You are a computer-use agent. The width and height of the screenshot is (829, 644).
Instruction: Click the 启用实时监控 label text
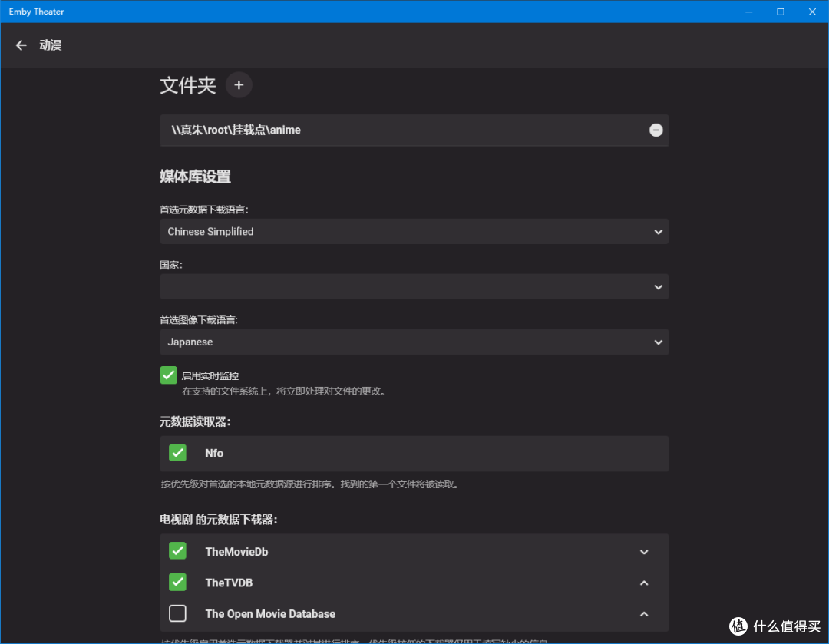(210, 376)
